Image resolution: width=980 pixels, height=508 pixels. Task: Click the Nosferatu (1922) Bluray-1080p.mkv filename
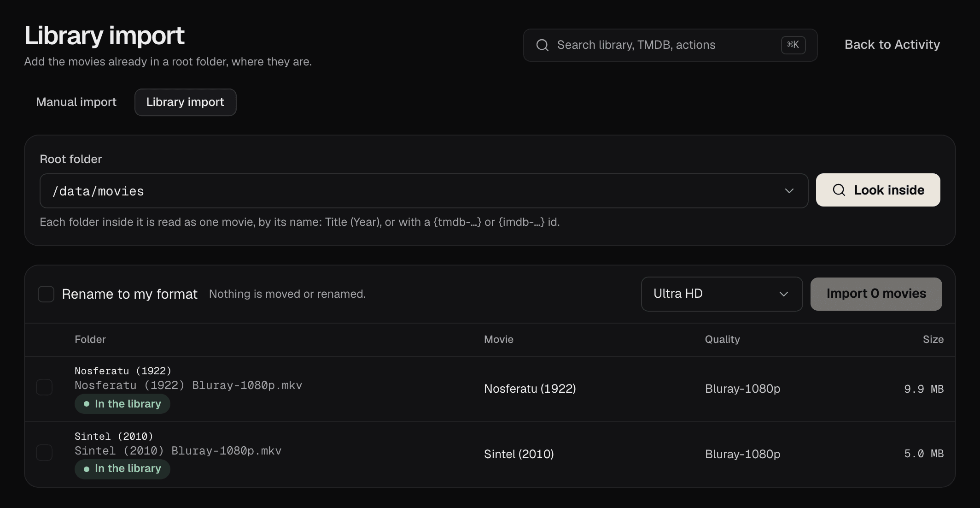click(188, 385)
